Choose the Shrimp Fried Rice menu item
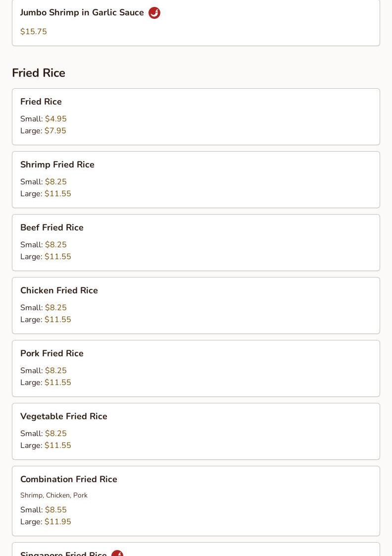Viewport: 392px width, 556px height. pos(57,165)
